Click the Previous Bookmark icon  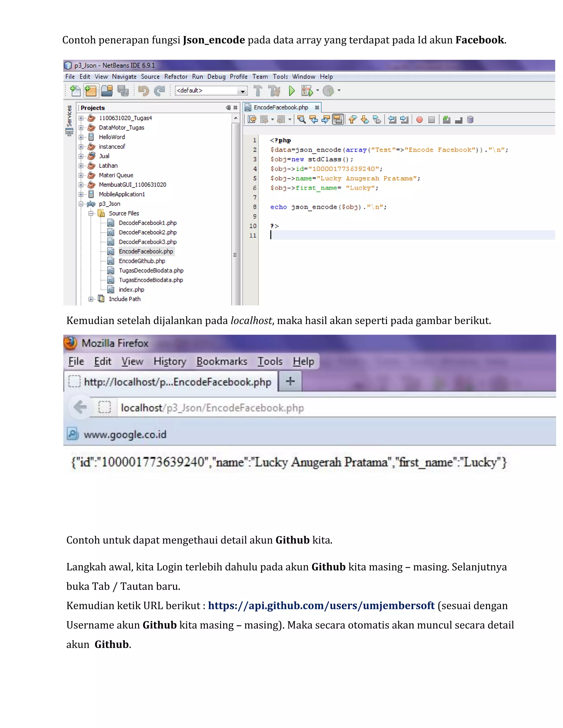[352, 119]
